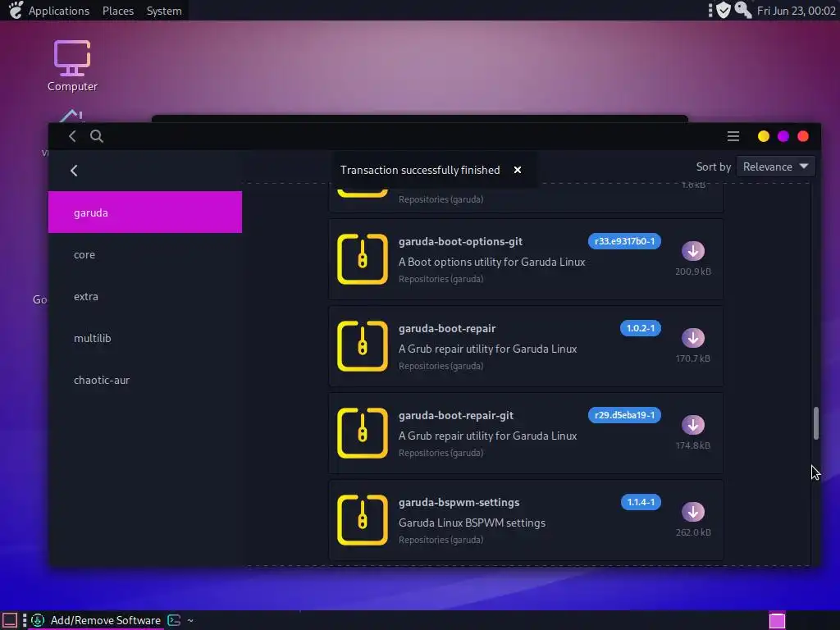Install garuda-boot-options-git via its download button

pos(692,251)
